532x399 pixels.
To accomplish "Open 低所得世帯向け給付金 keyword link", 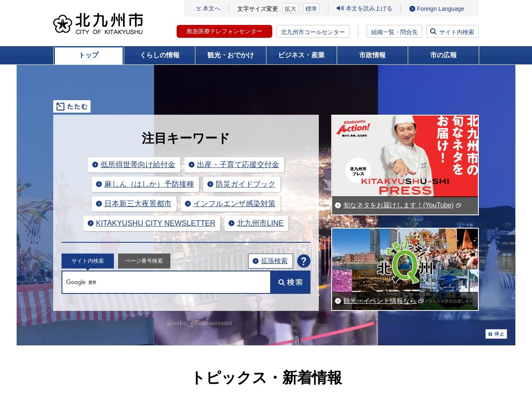I will tap(134, 165).
